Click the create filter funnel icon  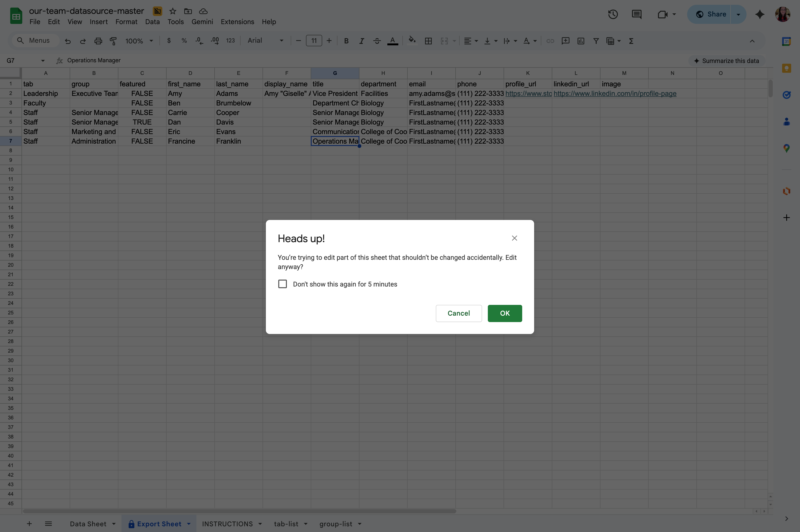tap(596, 41)
